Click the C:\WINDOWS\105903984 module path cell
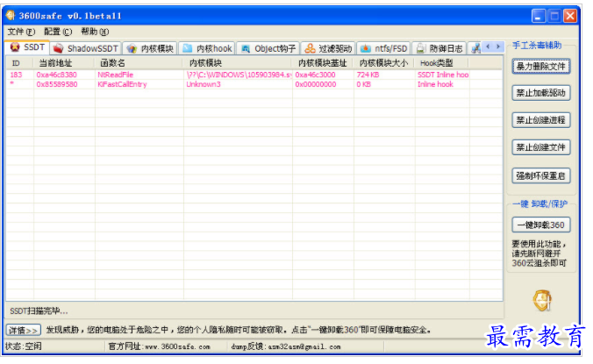Image resolution: width=593 pixels, height=364 pixels. click(x=239, y=75)
